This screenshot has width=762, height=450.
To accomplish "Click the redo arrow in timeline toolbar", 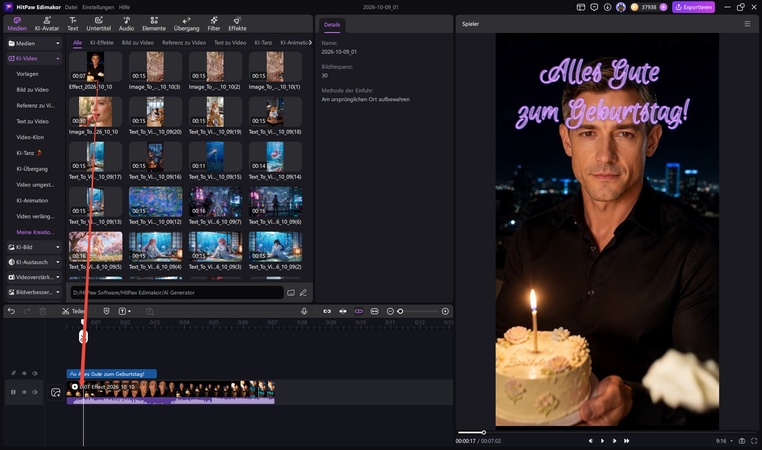I will tap(27, 311).
